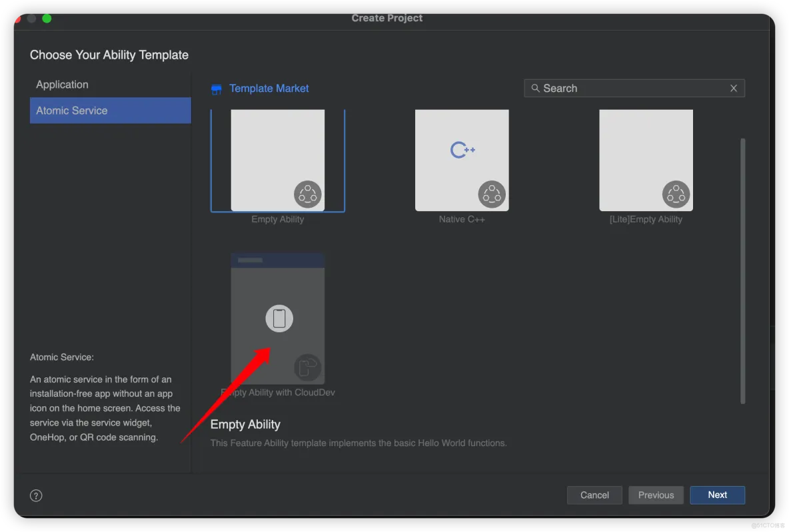The width and height of the screenshot is (789, 532).
Task: Choose the Empty Ability with CloudDev template
Action: [x=278, y=318]
